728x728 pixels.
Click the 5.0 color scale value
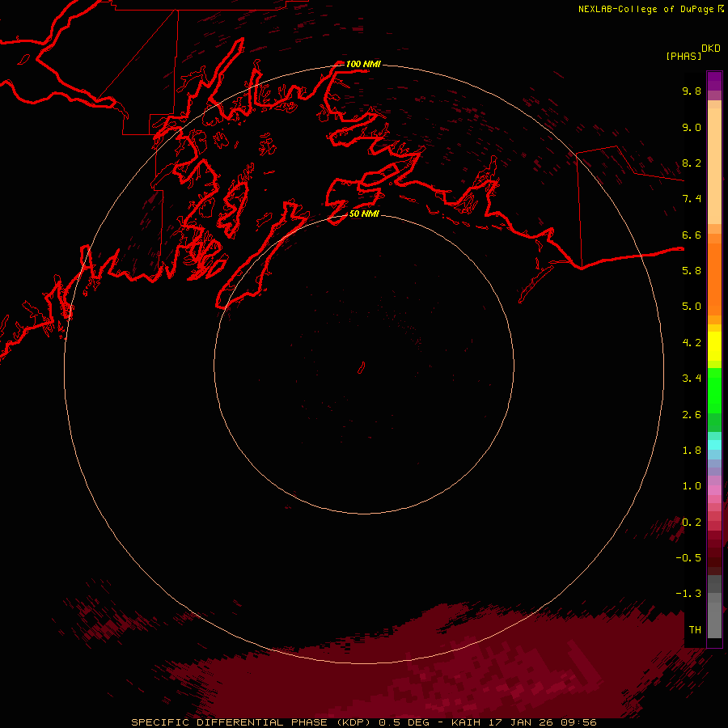point(692,307)
